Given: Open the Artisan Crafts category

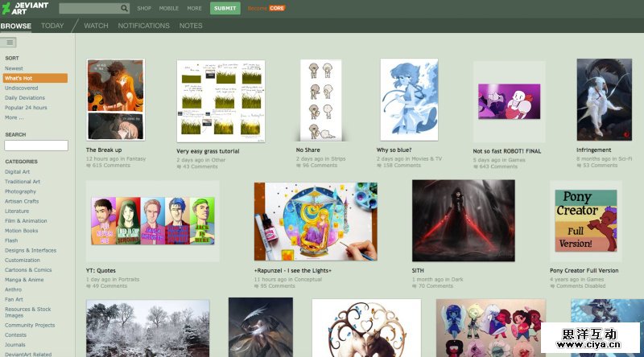Looking at the screenshot, I should [x=22, y=201].
